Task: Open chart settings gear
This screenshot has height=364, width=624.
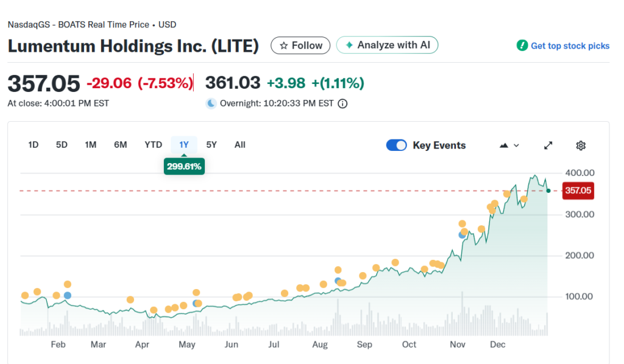Action: point(581,145)
